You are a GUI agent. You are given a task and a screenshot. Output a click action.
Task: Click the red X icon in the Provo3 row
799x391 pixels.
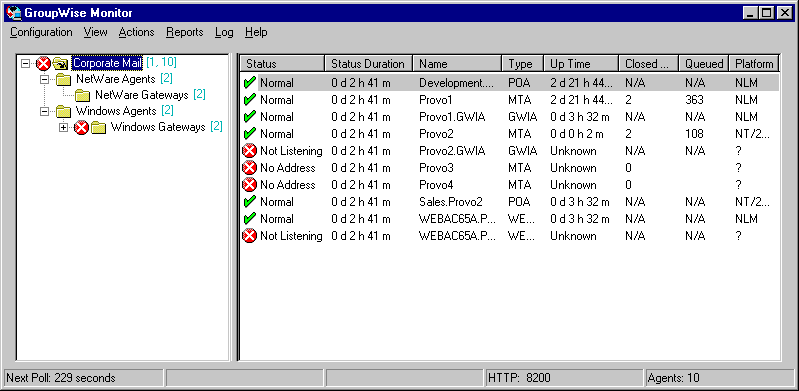[249, 168]
